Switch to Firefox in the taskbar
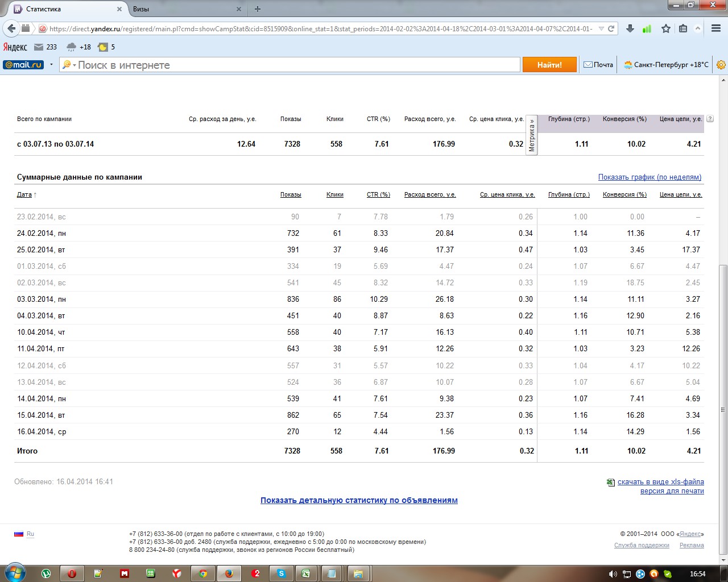Screen dimensions: 728x582 [229, 573]
